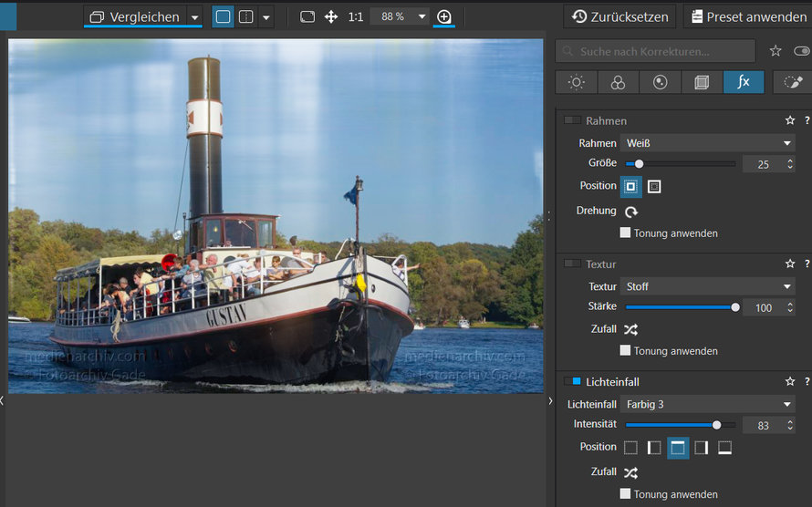Click the Zurücksetzen reset button
Image resolution: width=812 pixels, height=507 pixels.
[619, 16]
